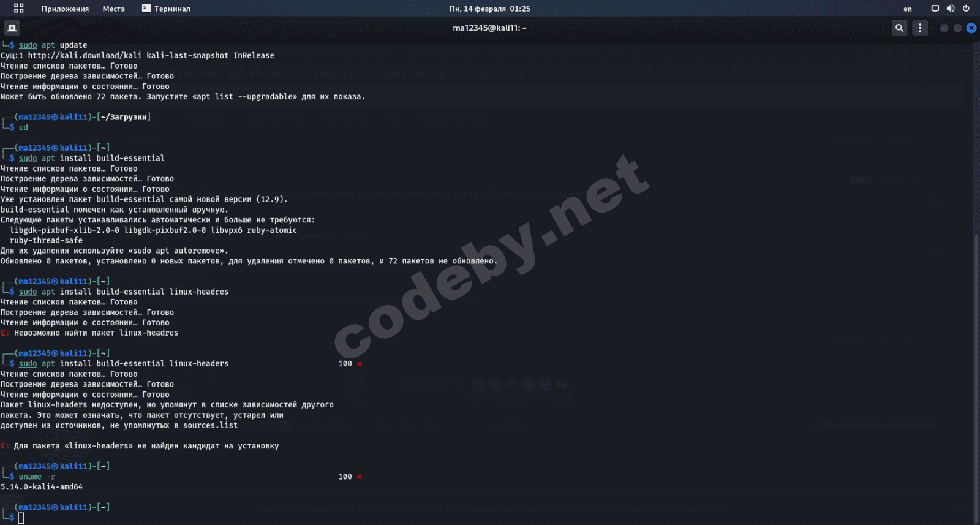Click the volume speaker icon
The width and height of the screenshot is (980, 525).
pyautogui.click(x=950, y=9)
